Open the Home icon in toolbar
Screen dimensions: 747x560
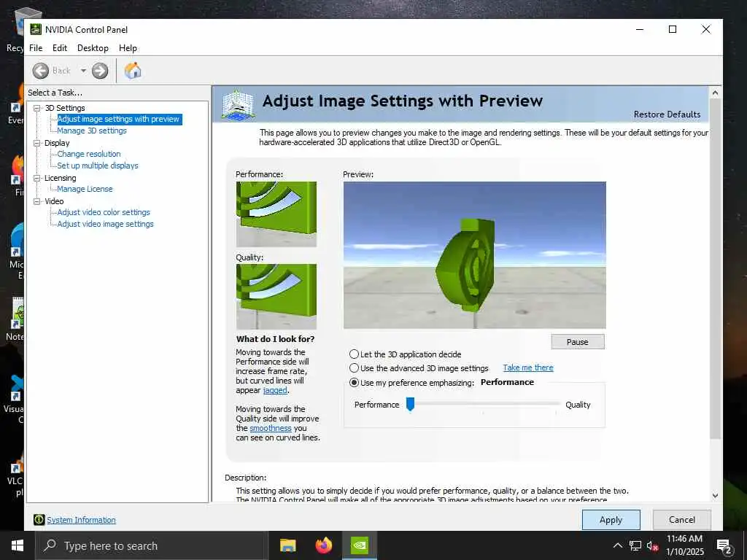point(133,71)
